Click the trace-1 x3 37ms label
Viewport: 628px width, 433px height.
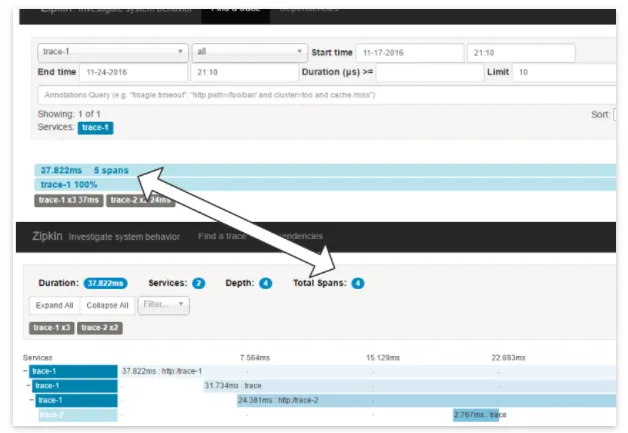[68, 200]
